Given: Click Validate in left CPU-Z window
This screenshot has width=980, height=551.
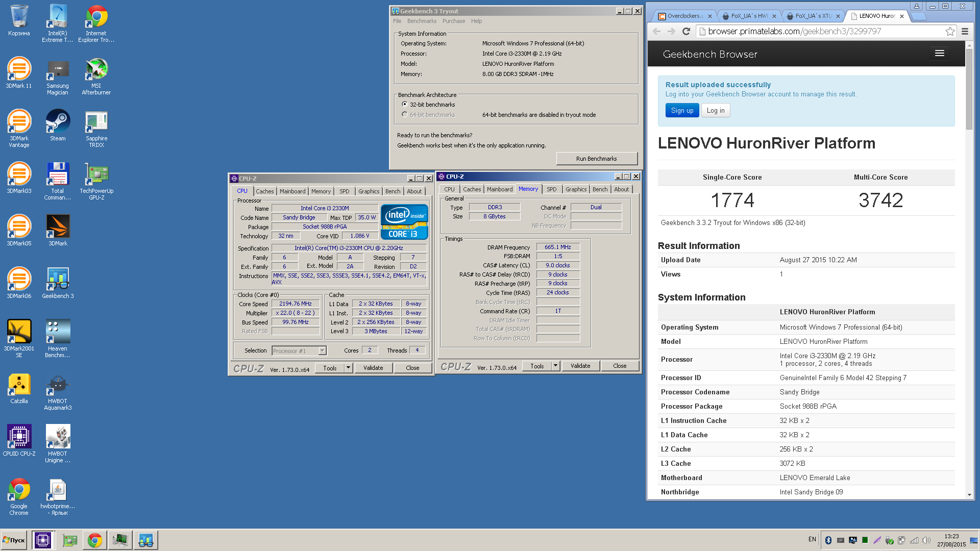Looking at the screenshot, I should 373,367.
